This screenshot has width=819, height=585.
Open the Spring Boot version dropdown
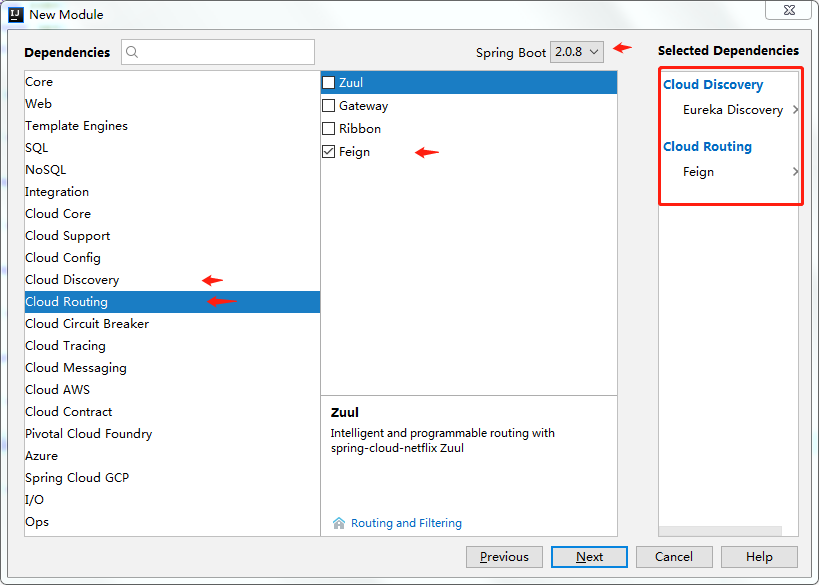(x=577, y=52)
